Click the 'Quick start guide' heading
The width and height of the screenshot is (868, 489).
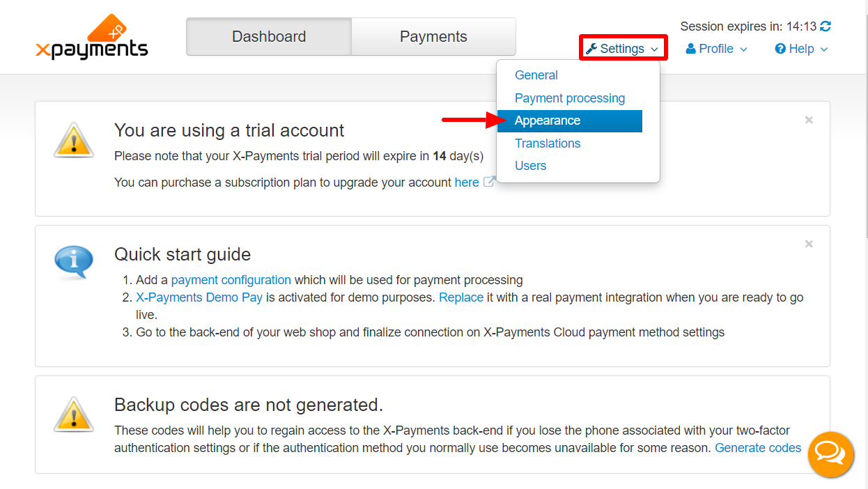pos(183,254)
